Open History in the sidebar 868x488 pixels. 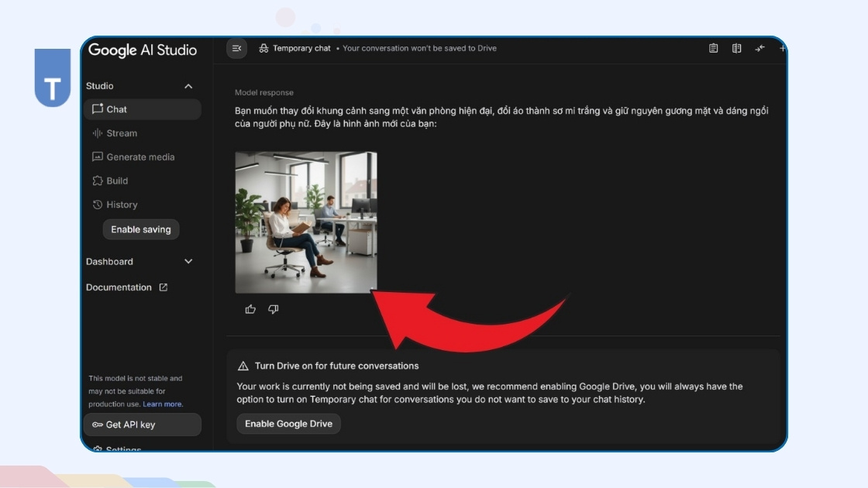coord(121,204)
